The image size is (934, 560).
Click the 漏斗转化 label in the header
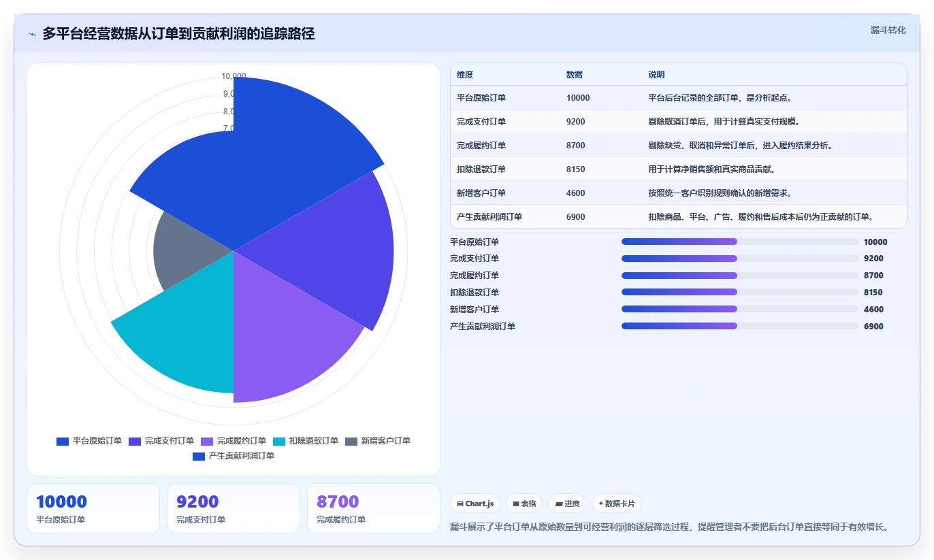(888, 30)
